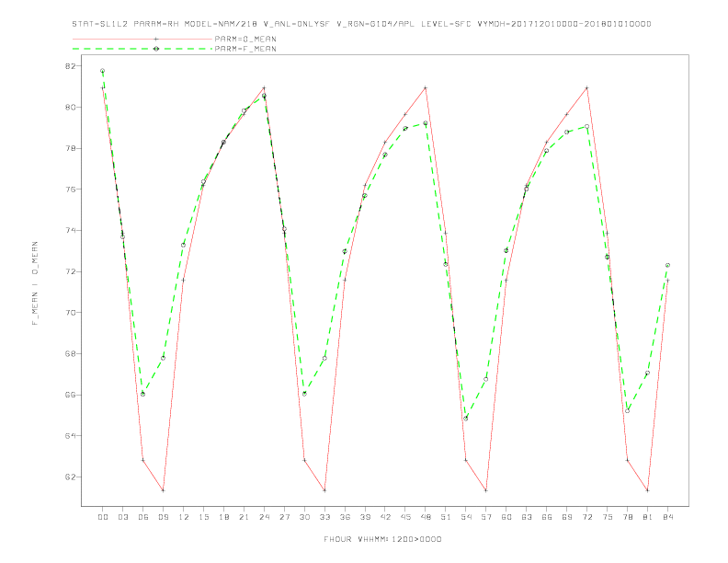Screen dimensions: 728x563
Task: Click x-axis tick label 81
Action: click(x=648, y=517)
